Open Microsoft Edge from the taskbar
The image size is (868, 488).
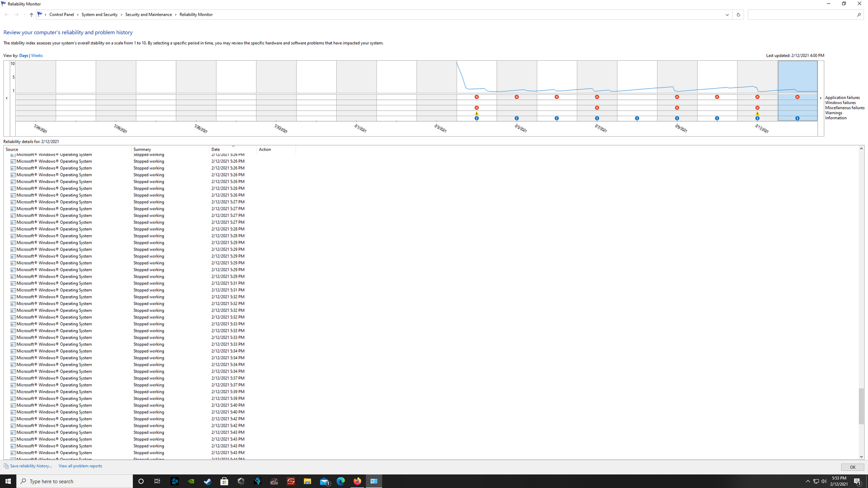tap(341, 481)
